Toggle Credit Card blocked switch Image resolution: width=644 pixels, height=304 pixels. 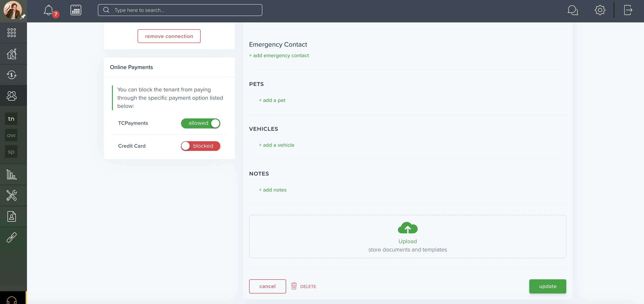(x=200, y=146)
